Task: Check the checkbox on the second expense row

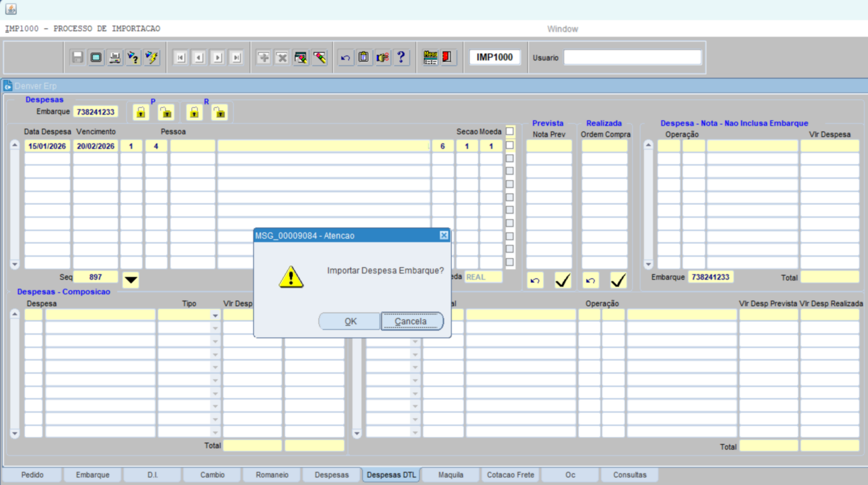Action: click(x=509, y=158)
